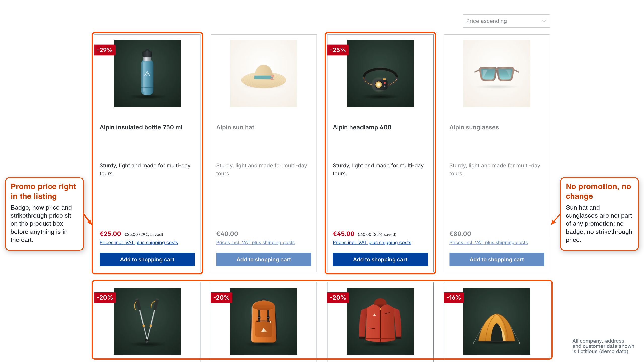
Task: Add the sunglasses to shopping cart
Action: point(497,259)
